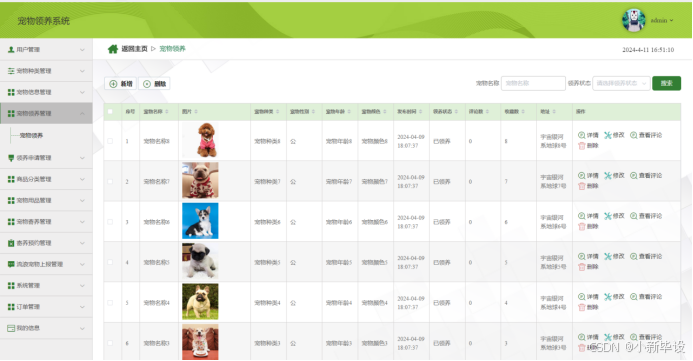The image size is (693, 361).
Task: Click the 流浪宠物上报管理 chat icon
Action: click(11, 264)
